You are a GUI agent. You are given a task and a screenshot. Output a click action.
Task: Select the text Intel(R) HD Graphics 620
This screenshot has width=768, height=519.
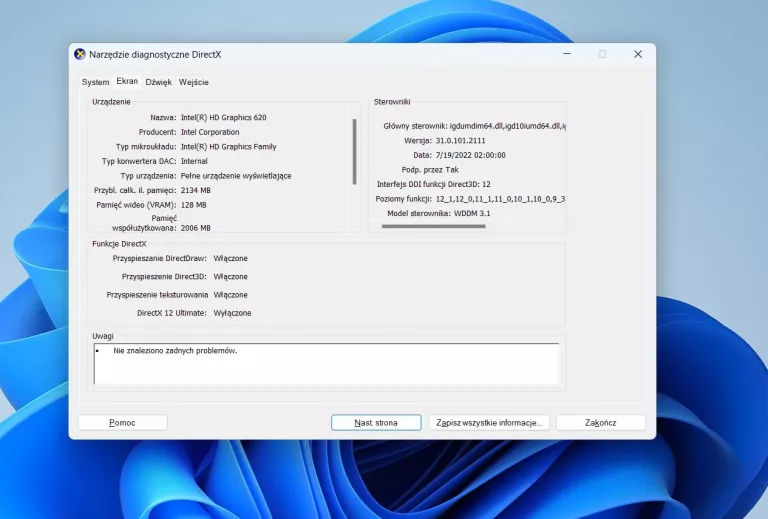pos(224,118)
